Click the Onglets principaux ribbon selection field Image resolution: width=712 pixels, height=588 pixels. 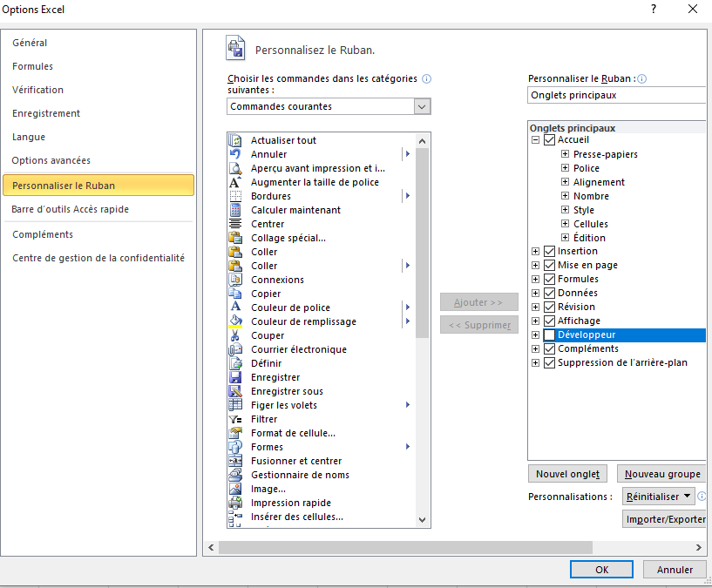coord(617,95)
